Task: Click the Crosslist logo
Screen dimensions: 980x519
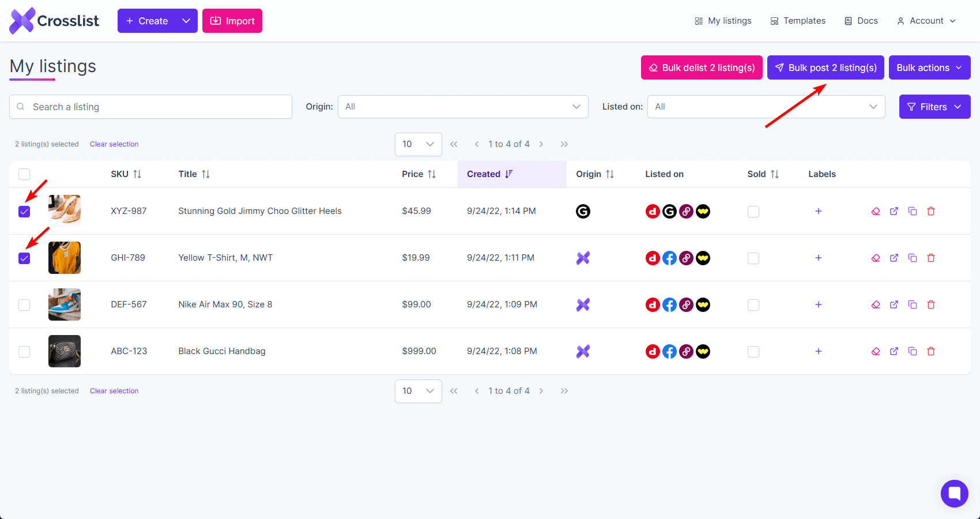Action: tap(54, 21)
